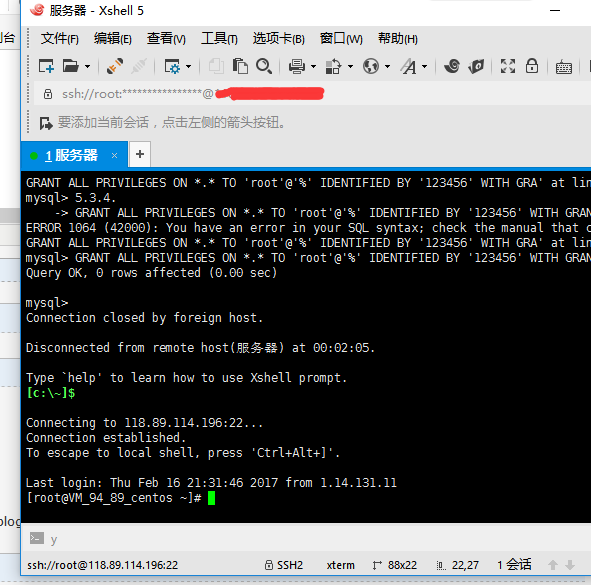Image resolution: width=591 pixels, height=585 pixels.
Task: Click the greyed Reconnect icon
Action: point(139,66)
